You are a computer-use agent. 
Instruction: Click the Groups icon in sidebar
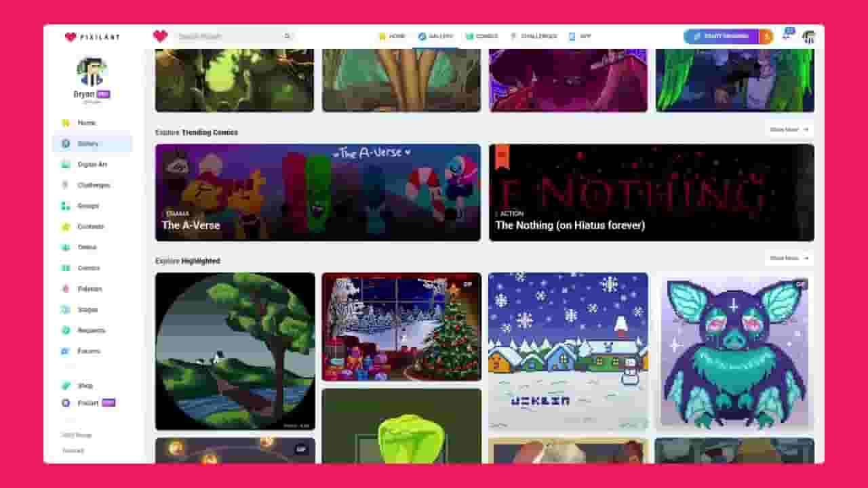(x=66, y=205)
